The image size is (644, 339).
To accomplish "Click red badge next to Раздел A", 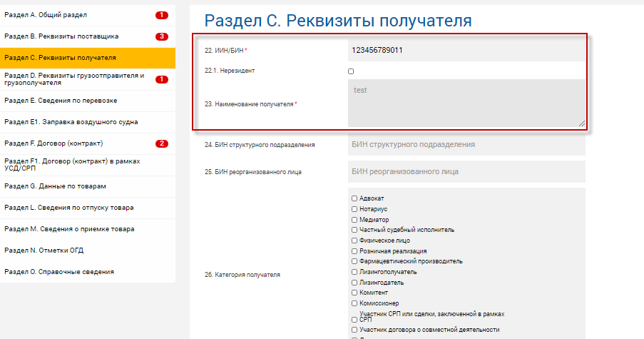I will (x=162, y=15).
